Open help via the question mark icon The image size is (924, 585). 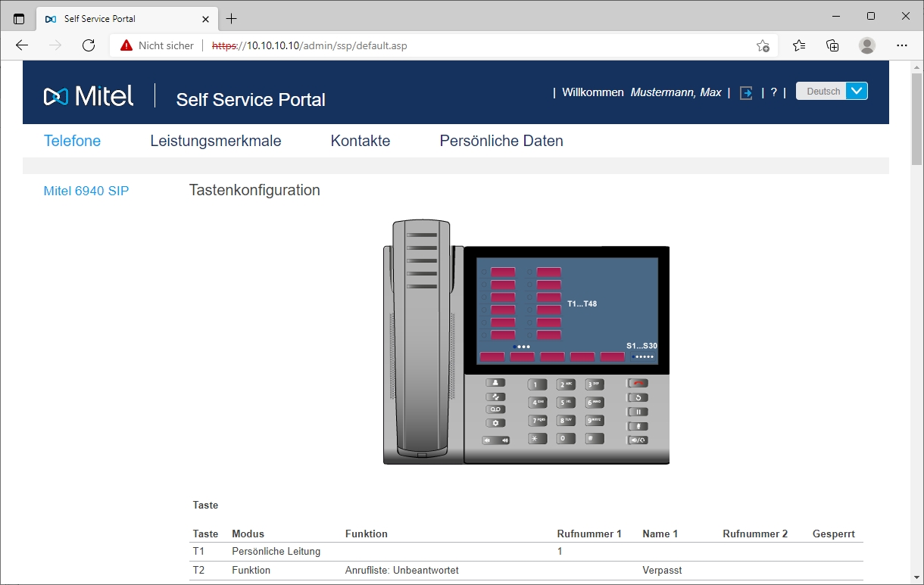click(773, 92)
